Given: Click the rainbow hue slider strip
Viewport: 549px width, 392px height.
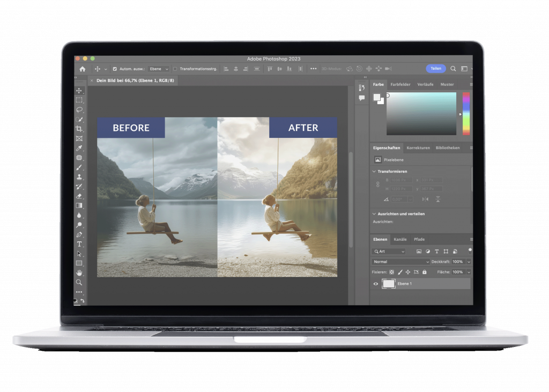Looking at the screenshot, I should pos(466,113).
